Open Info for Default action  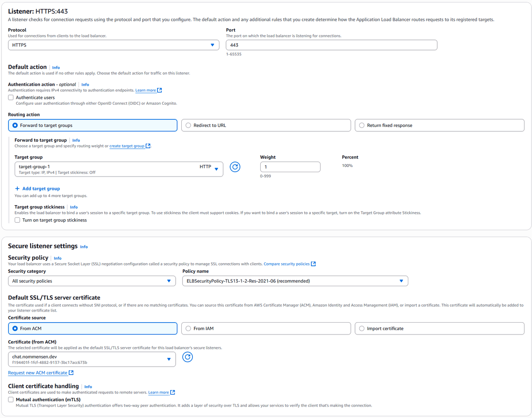(56, 67)
